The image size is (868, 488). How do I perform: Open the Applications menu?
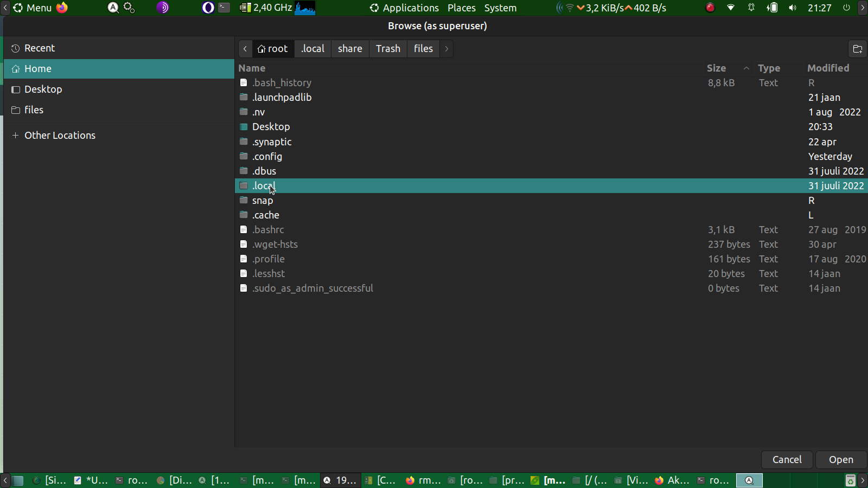click(404, 8)
